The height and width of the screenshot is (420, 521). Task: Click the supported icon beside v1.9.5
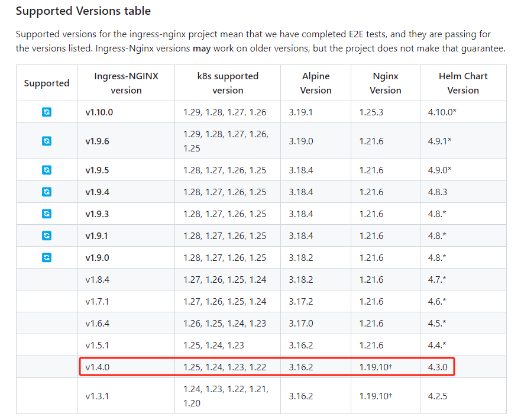[x=47, y=170]
